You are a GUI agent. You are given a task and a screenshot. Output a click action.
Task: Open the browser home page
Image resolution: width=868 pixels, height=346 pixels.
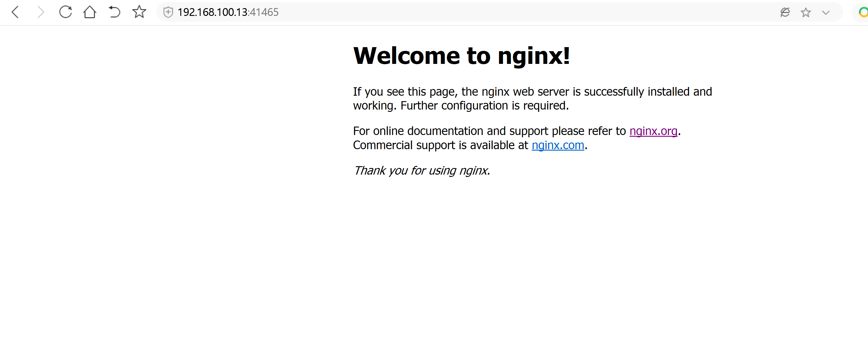[x=90, y=12]
